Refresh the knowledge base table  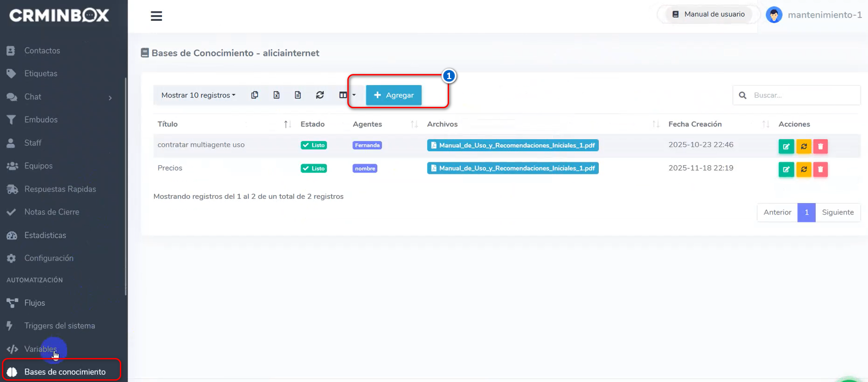320,95
